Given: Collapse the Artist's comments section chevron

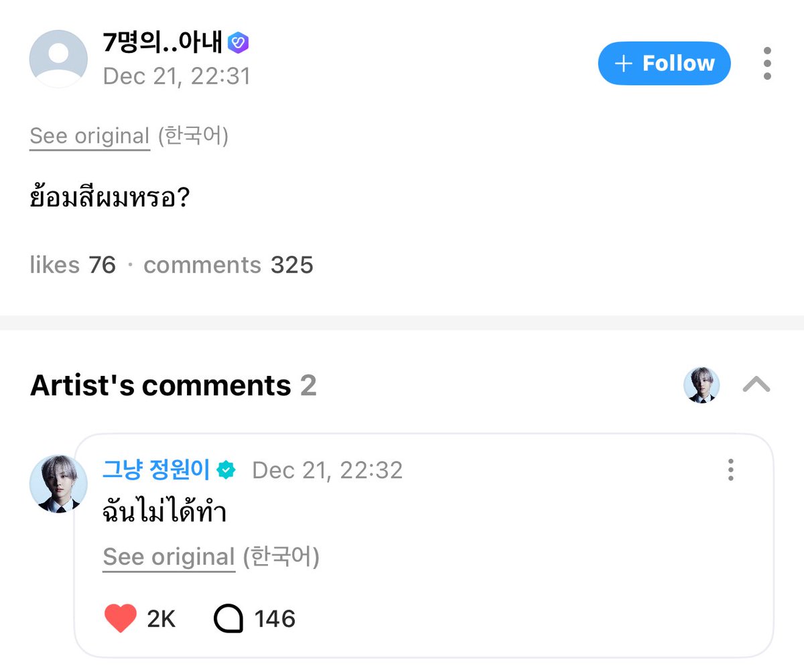Looking at the screenshot, I should point(756,385).
